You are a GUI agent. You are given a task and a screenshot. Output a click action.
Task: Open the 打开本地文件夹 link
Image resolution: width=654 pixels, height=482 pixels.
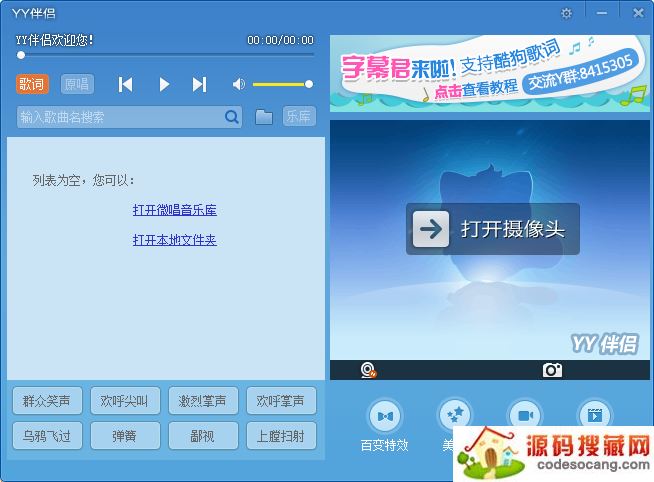[174, 240]
